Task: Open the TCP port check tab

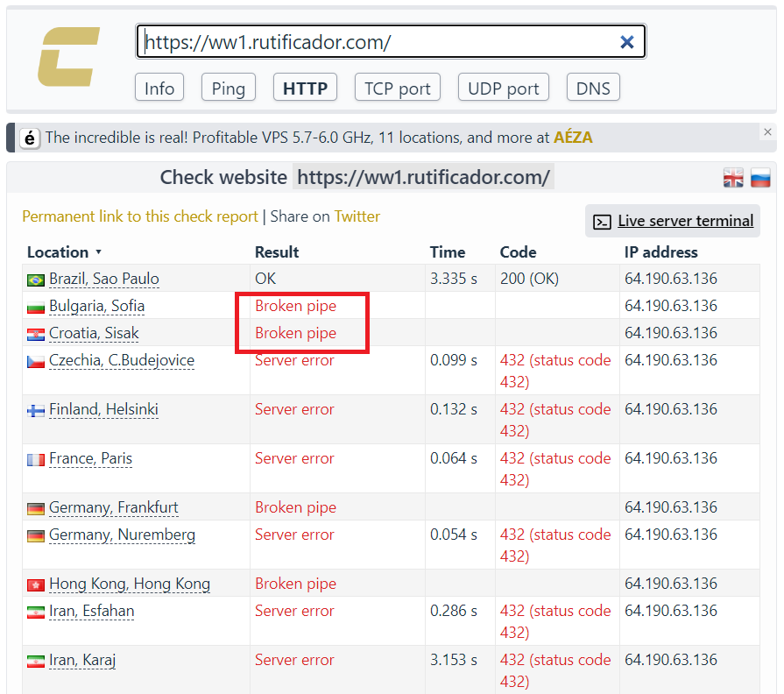Action: point(398,88)
